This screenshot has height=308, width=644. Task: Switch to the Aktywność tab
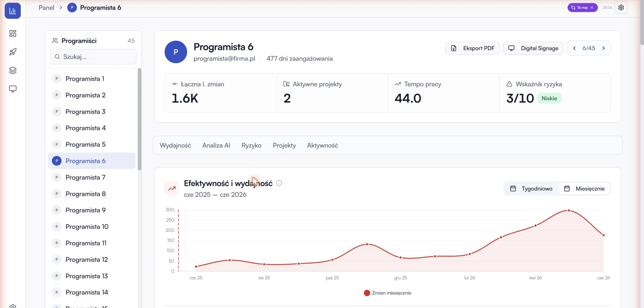pos(322,145)
